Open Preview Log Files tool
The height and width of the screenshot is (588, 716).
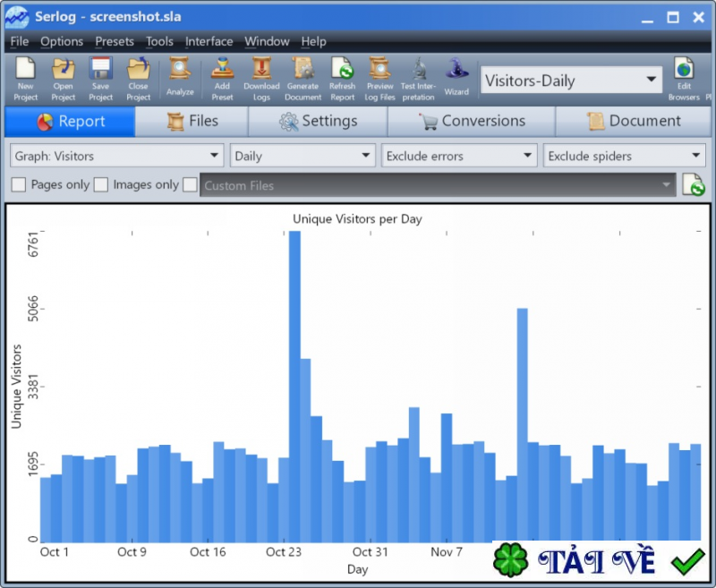point(379,79)
